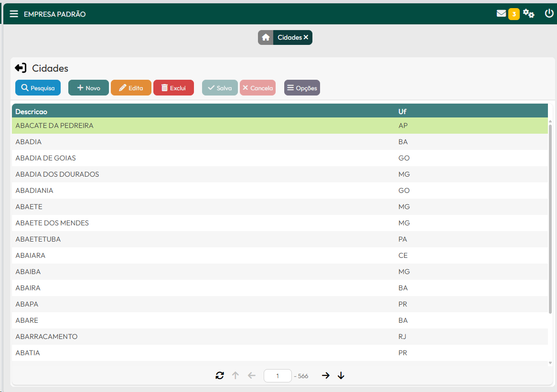Open the settings gears icon
Viewport: 557px width, 392px height.
[528, 14]
